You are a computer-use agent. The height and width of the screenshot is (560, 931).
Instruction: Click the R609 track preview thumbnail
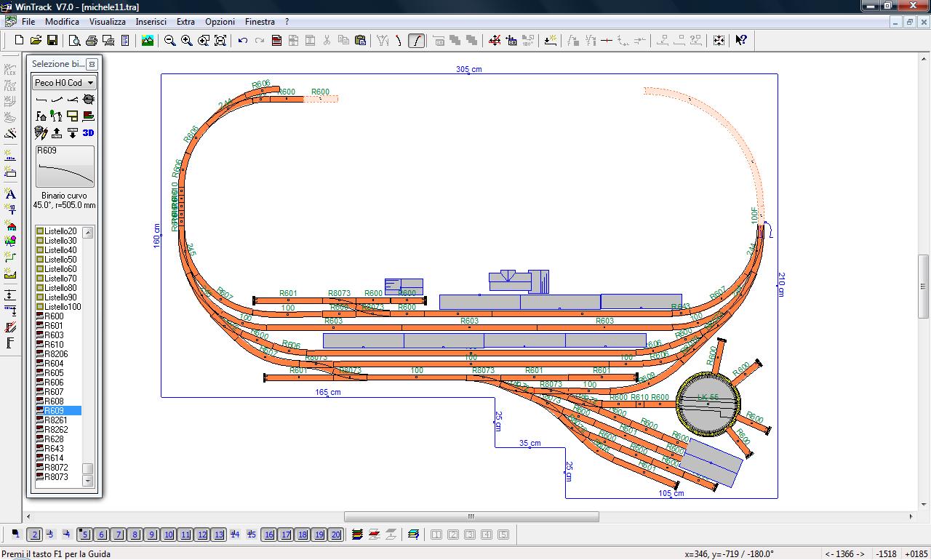[x=65, y=167]
